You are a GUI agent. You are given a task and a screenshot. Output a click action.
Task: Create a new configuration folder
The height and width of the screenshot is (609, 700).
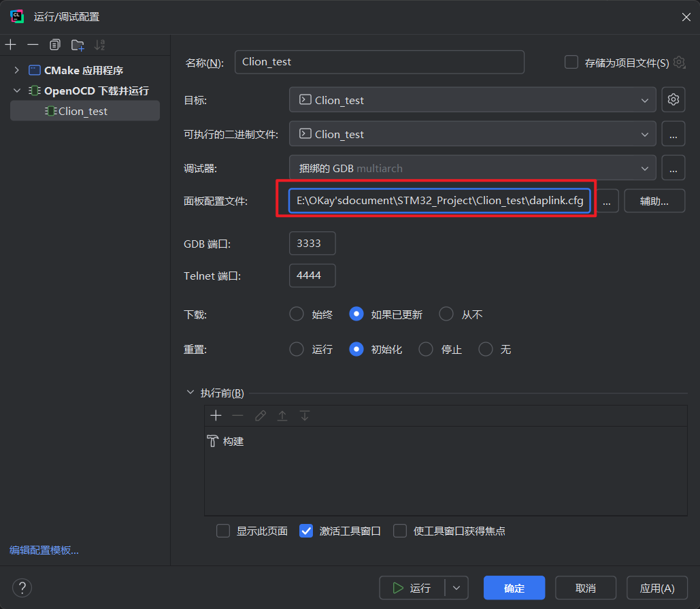[78, 45]
